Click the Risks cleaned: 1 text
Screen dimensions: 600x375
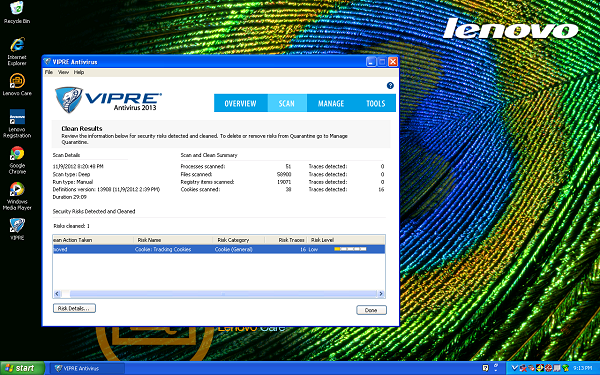[72, 226]
